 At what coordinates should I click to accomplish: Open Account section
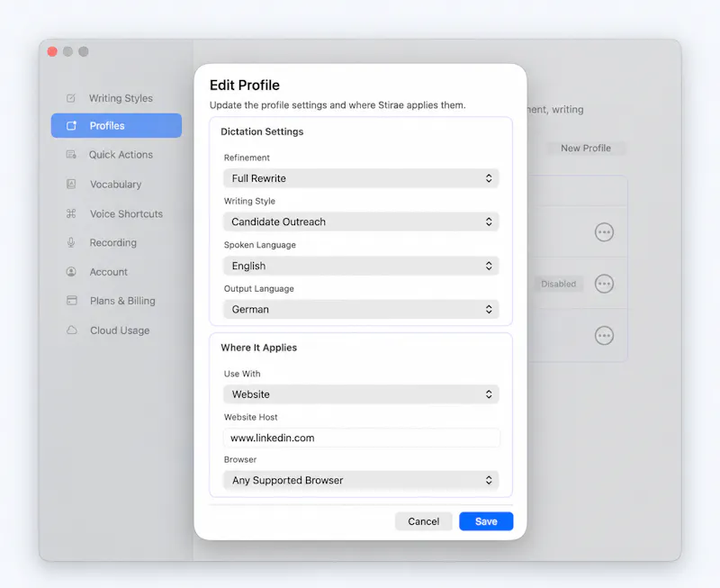tap(117, 272)
